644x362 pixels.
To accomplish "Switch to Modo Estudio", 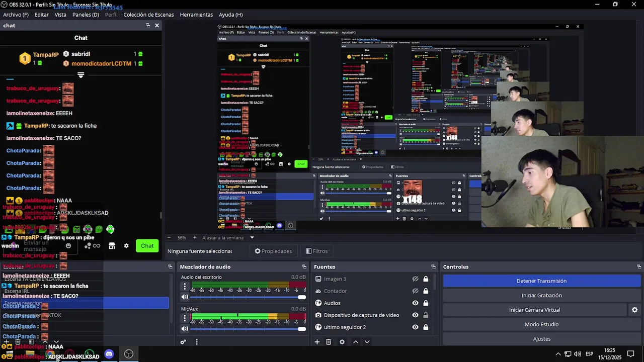I will (541, 324).
